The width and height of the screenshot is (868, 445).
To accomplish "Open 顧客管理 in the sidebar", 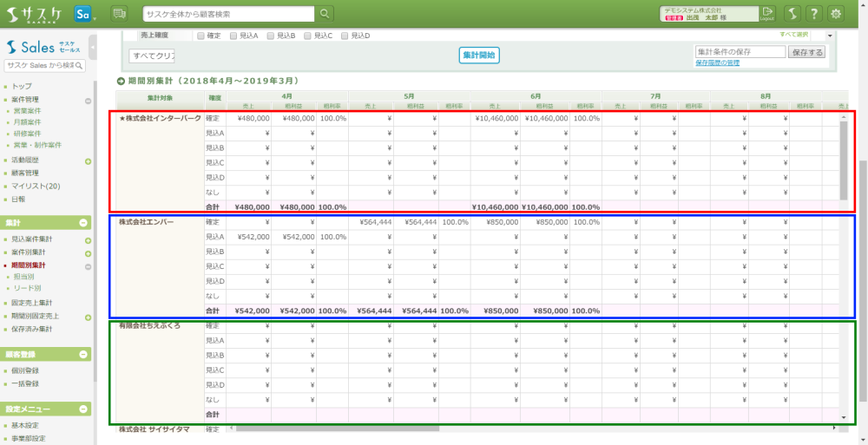I will 25,173.
